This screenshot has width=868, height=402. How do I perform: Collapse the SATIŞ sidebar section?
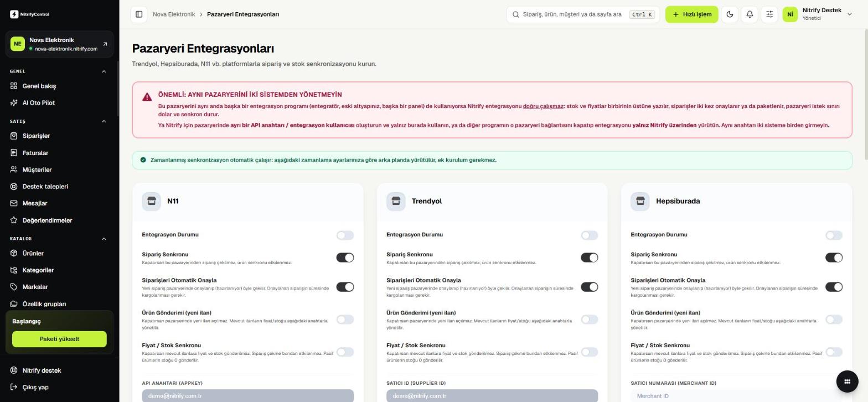click(x=104, y=121)
